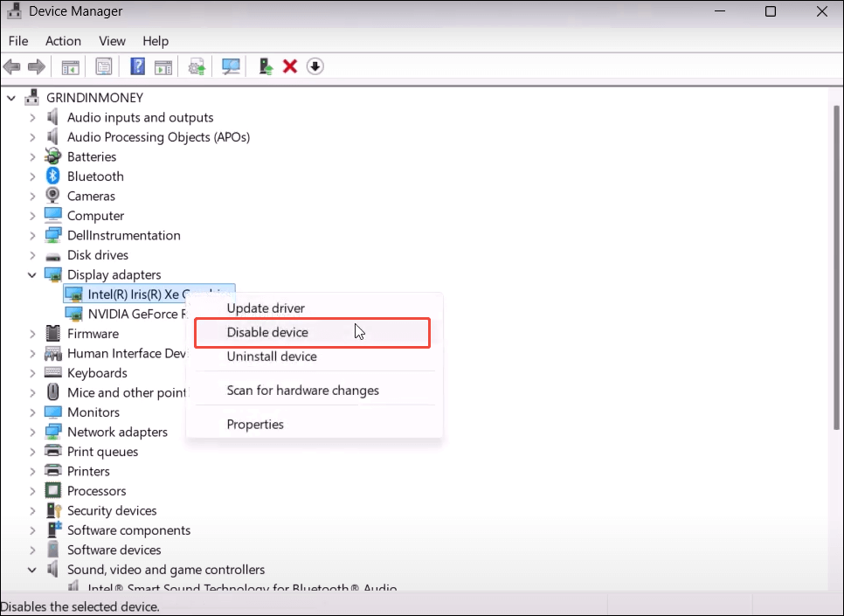844x616 pixels.
Task: Collapse the GRINDINMONEY root node
Action: [11, 98]
